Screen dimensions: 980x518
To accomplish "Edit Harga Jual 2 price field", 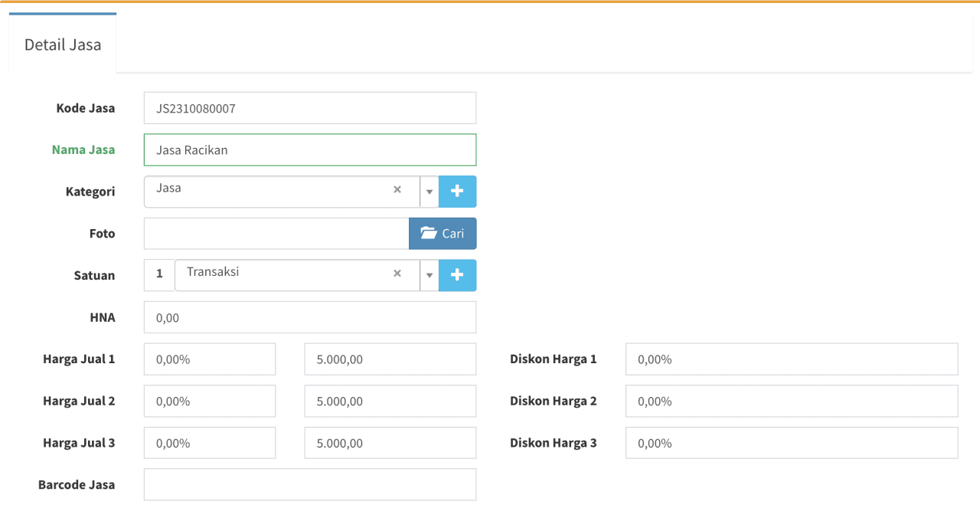I will [x=390, y=401].
